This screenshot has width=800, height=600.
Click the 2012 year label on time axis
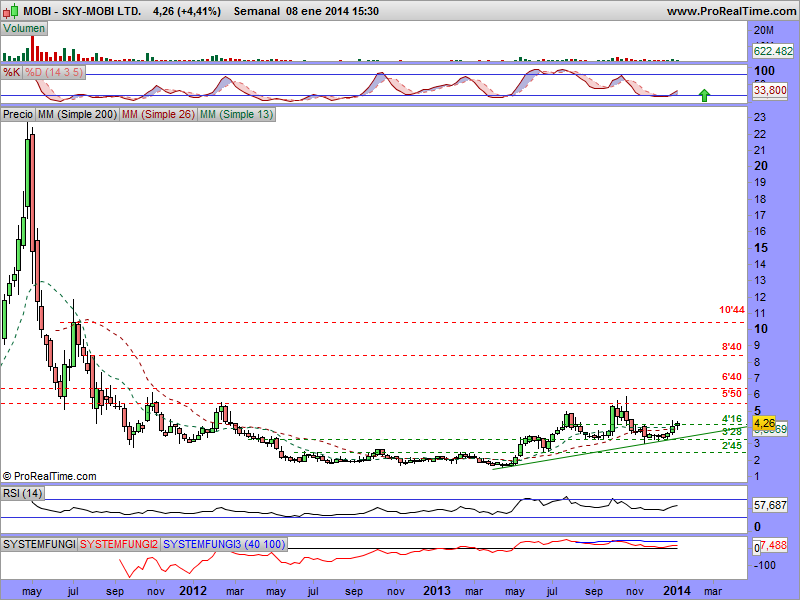pos(193,591)
